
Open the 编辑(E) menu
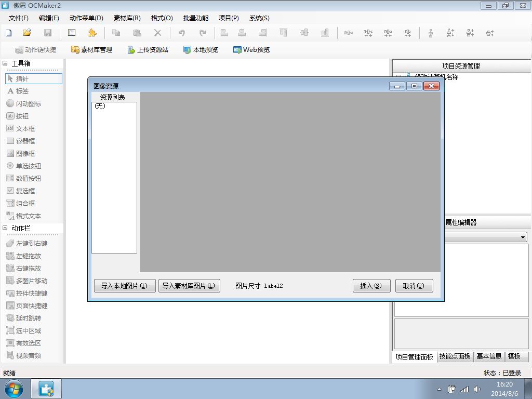click(x=49, y=18)
